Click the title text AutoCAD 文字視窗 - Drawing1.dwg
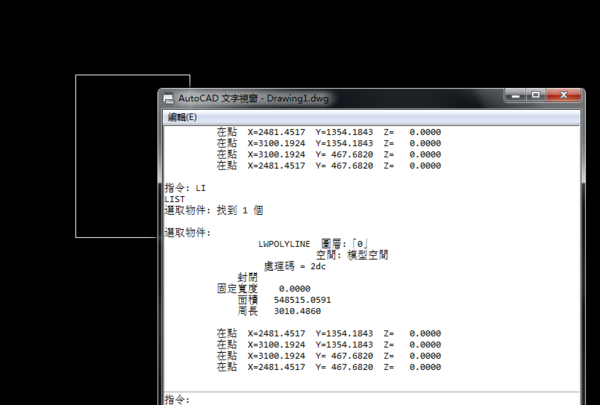This screenshot has height=405, width=600. (x=253, y=98)
